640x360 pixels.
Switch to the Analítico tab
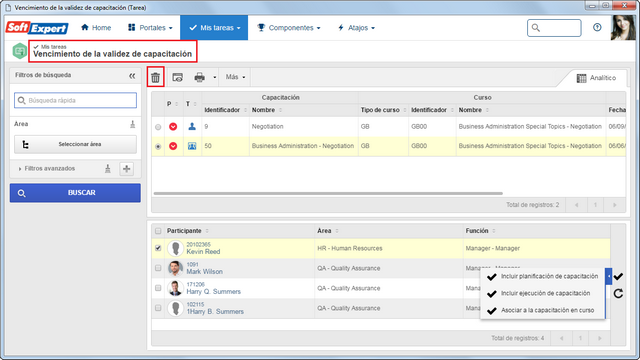pyautogui.click(x=596, y=78)
